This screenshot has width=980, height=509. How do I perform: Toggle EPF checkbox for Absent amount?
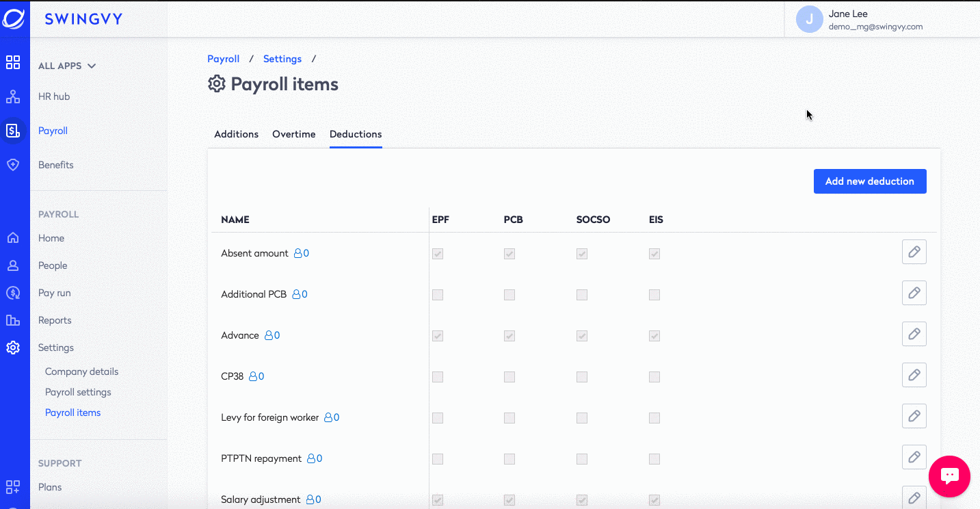tap(438, 254)
